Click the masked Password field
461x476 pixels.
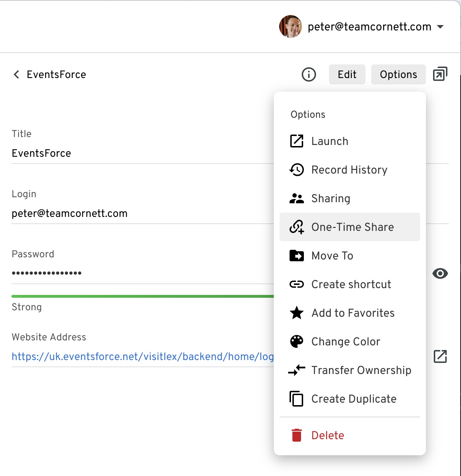[x=47, y=273]
